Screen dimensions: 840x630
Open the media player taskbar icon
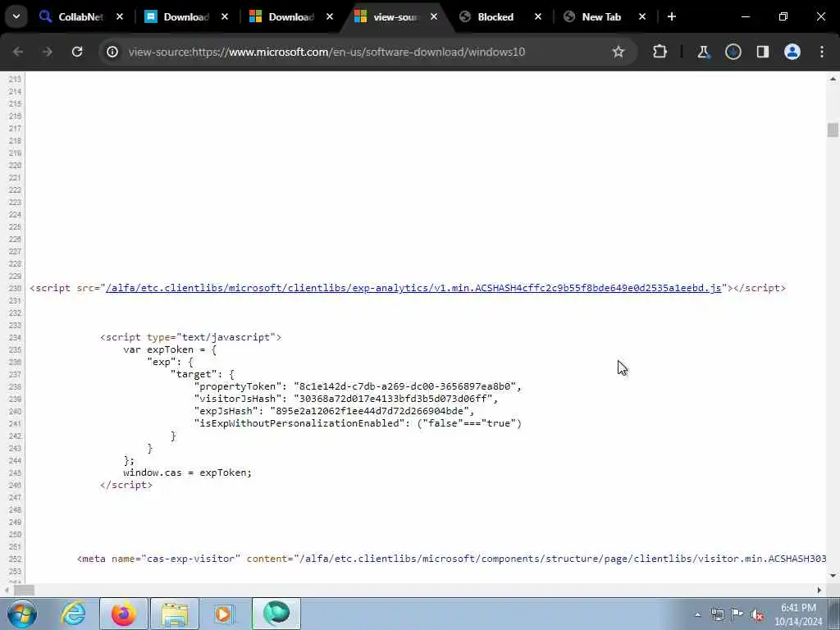pos(223,614)
